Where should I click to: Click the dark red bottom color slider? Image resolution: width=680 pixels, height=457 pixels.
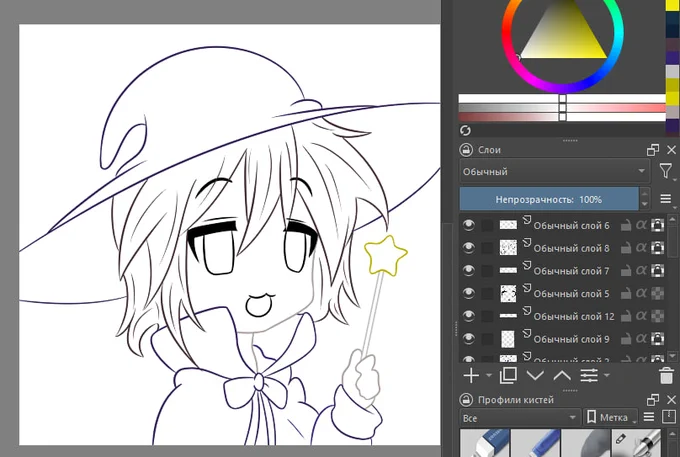click(x=562, y=117)
